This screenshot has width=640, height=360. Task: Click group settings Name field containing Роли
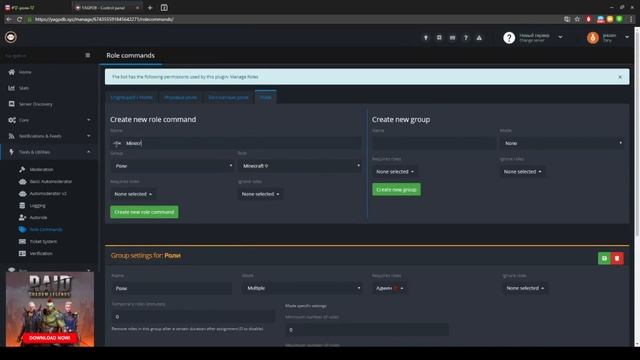coord(172,288)
